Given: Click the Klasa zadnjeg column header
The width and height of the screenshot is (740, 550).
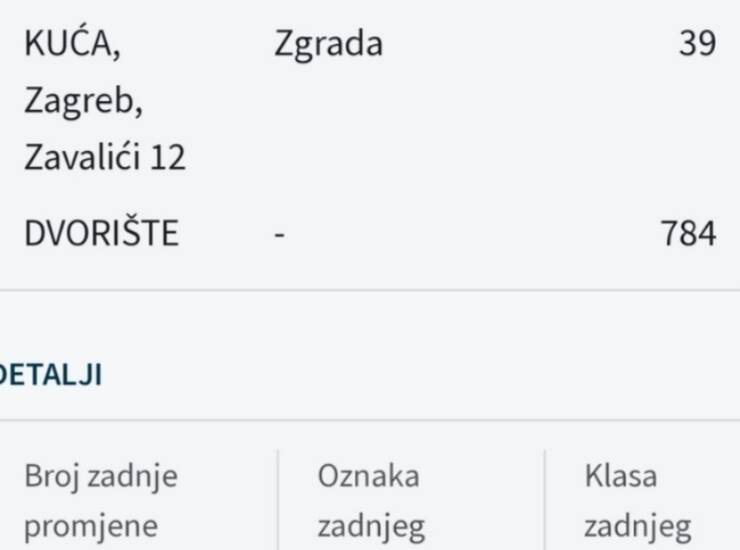Looking at the screenshot, I should click(637, 500).
